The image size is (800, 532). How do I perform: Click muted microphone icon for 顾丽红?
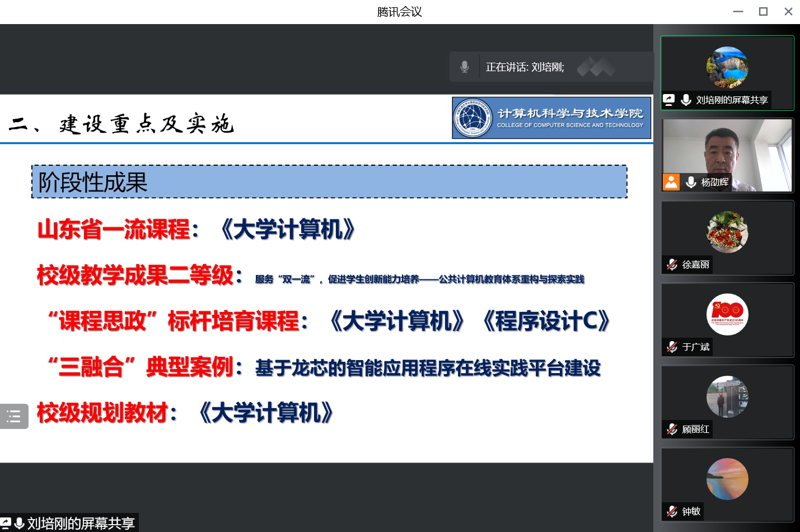tap(672, 429)
